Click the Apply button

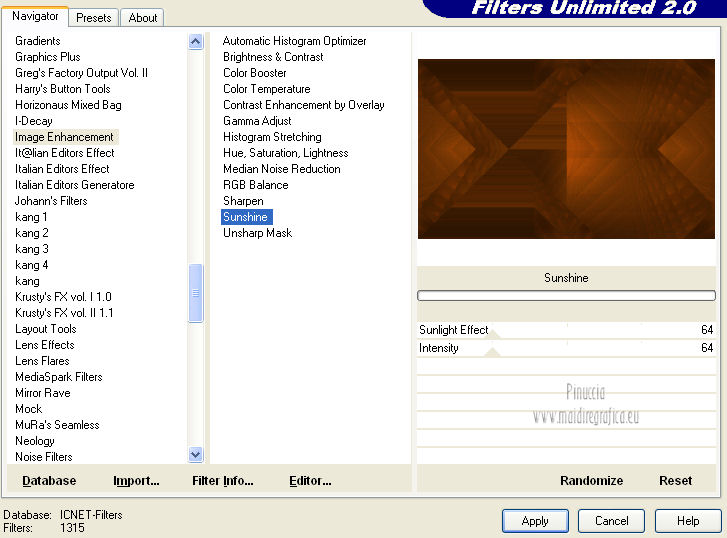pyautogui.click(x=535, y=521)
